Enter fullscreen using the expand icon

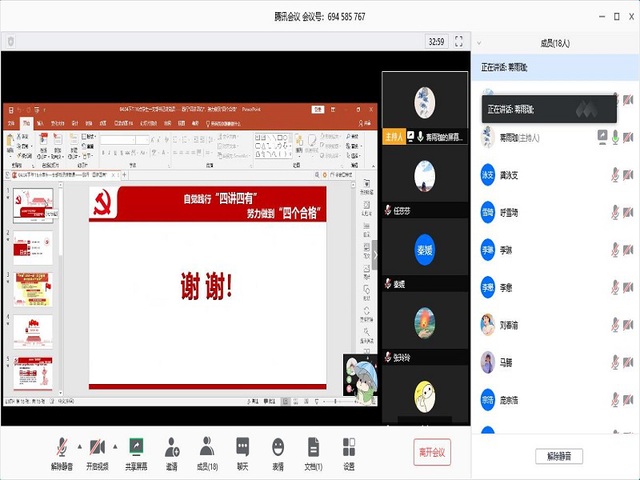(459, 42)
